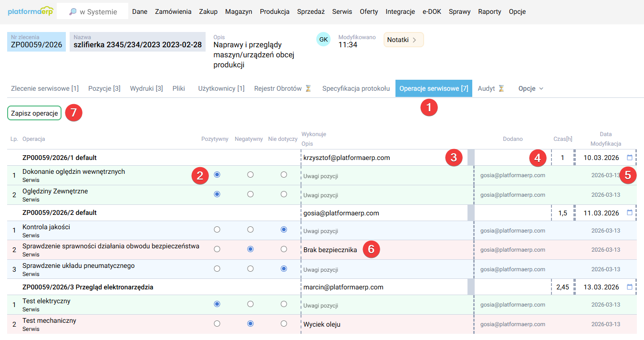The height and width of the screenshot is (340, 644).
Task: Edit the Brak bezpiecznika remarks field
Action: 330,249
